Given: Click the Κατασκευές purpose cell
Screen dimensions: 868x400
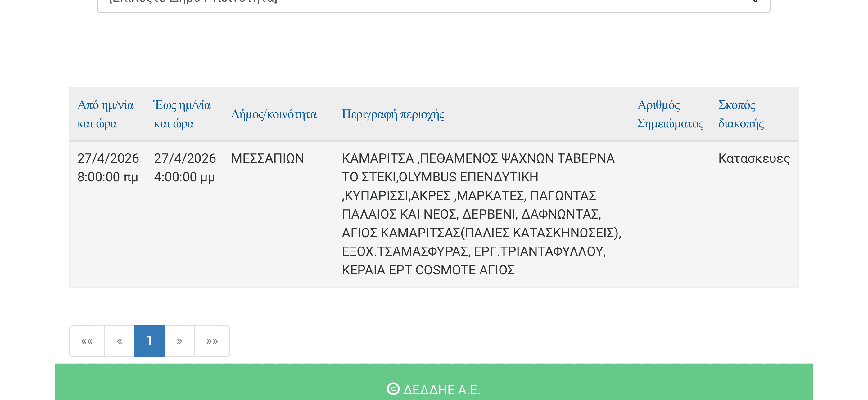Looking at the screenshot, I should (754, 158).
